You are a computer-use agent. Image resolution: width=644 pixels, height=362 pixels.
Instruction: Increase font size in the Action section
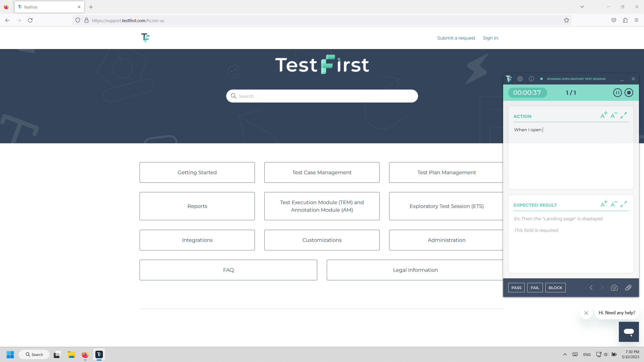click(604, 115)
